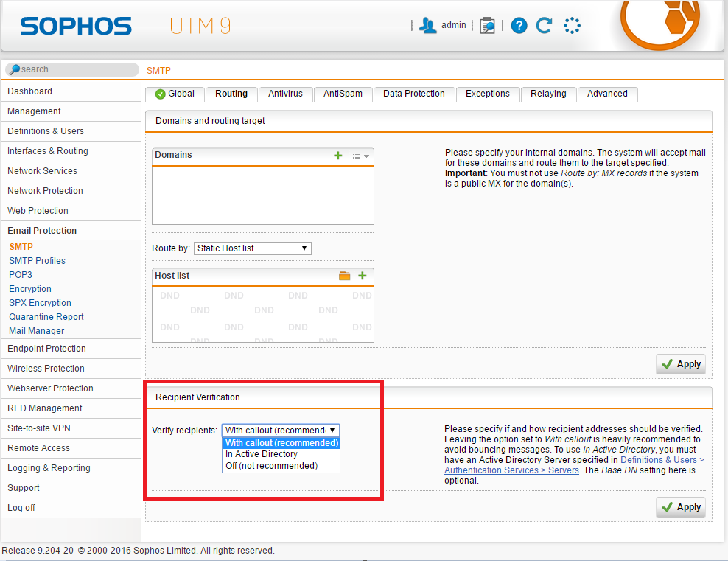The height and width of the screenshot is (561, 728).
Task: Go to the POP3 page
Action: coord(21,275)
